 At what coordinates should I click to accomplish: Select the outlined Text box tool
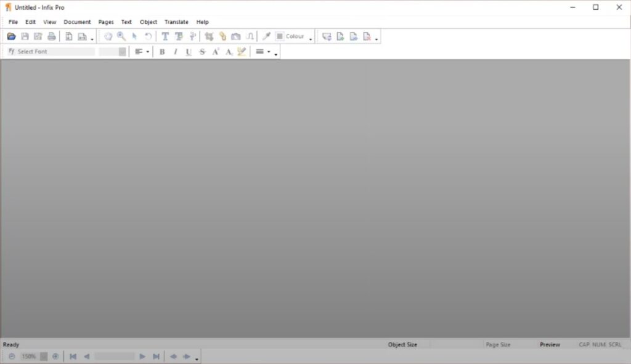pos(179,36)
